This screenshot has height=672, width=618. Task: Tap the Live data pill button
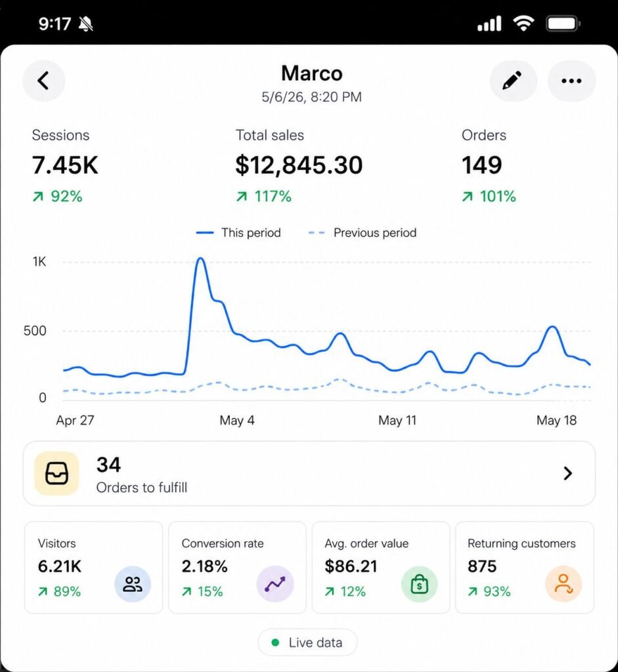(307, 642)
